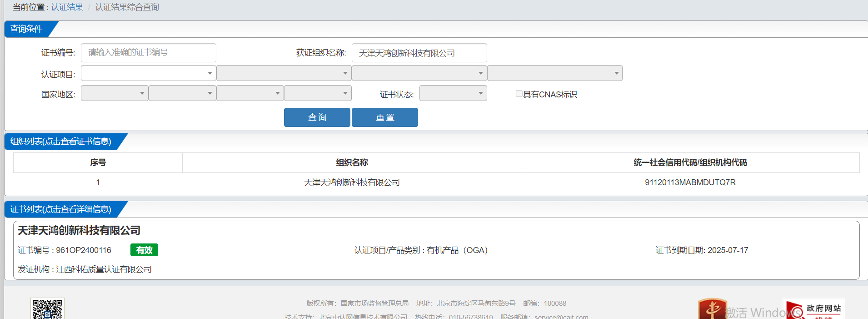Open the 天津天鸿创新科技有限公司 row in the organization table
868x319 pixels.
[352, 182]
